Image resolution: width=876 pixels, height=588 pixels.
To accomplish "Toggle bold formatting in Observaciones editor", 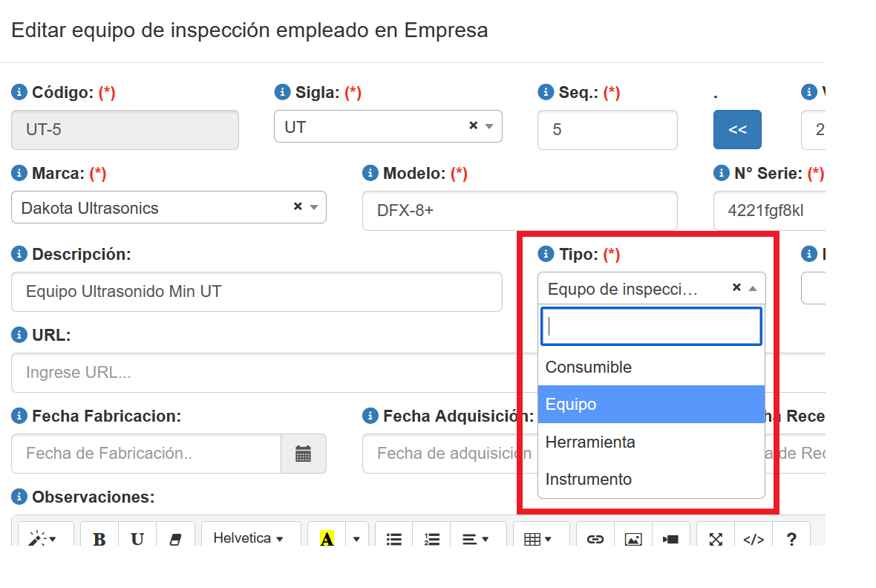I will (x=99, y=538).
